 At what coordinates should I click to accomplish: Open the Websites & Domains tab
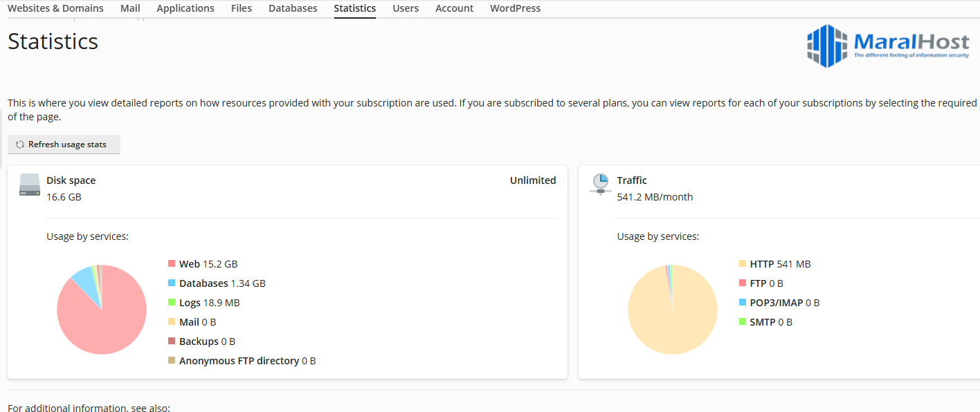(55, 8)
